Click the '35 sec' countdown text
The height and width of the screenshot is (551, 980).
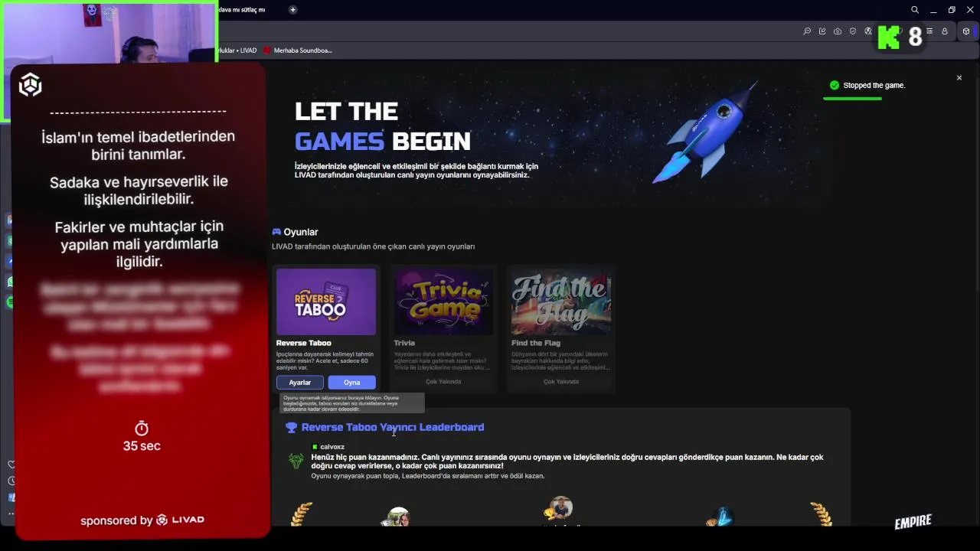[142, 445]
